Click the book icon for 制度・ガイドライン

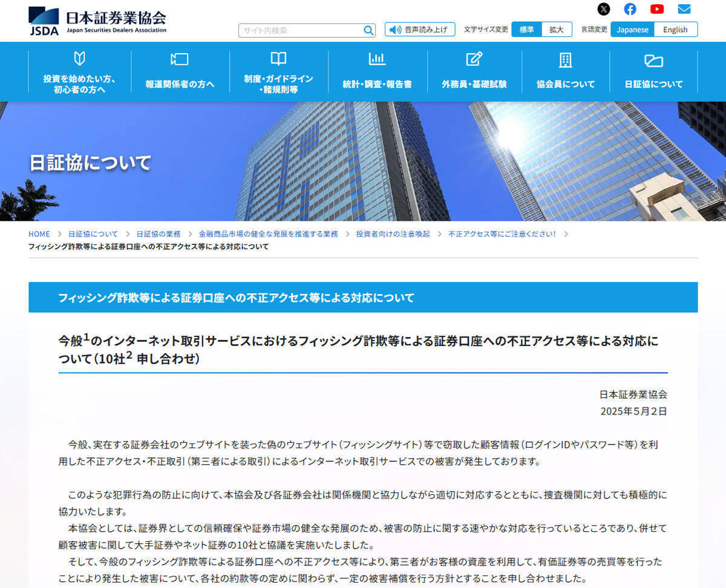point(278,59)
